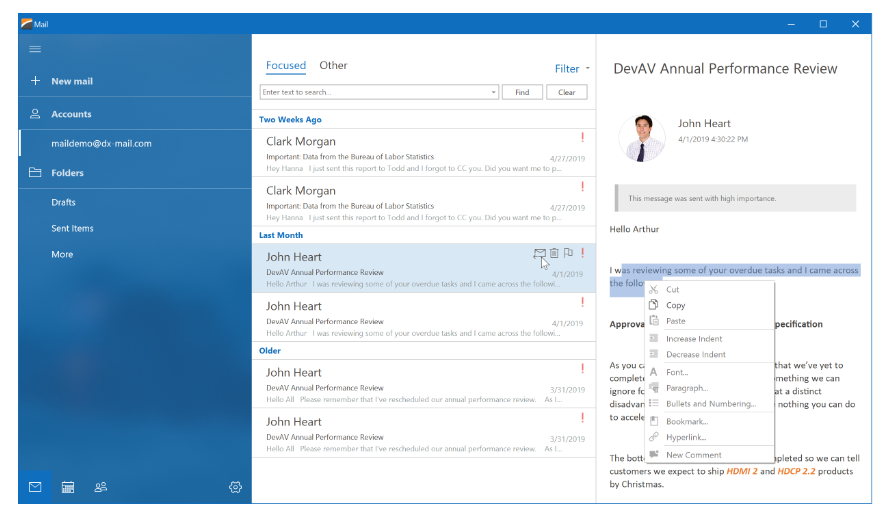This screenshot has width=892, height=521.
Task: Open the Filter dropdown
Action: point(572,69)
